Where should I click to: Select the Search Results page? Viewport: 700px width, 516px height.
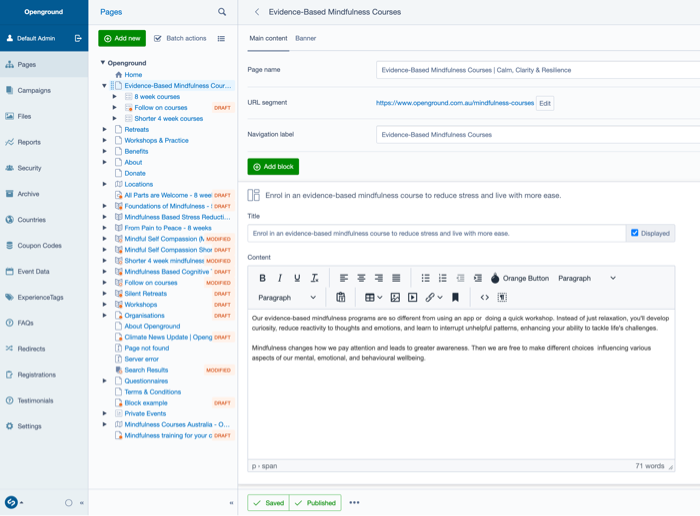coord(146,370)
